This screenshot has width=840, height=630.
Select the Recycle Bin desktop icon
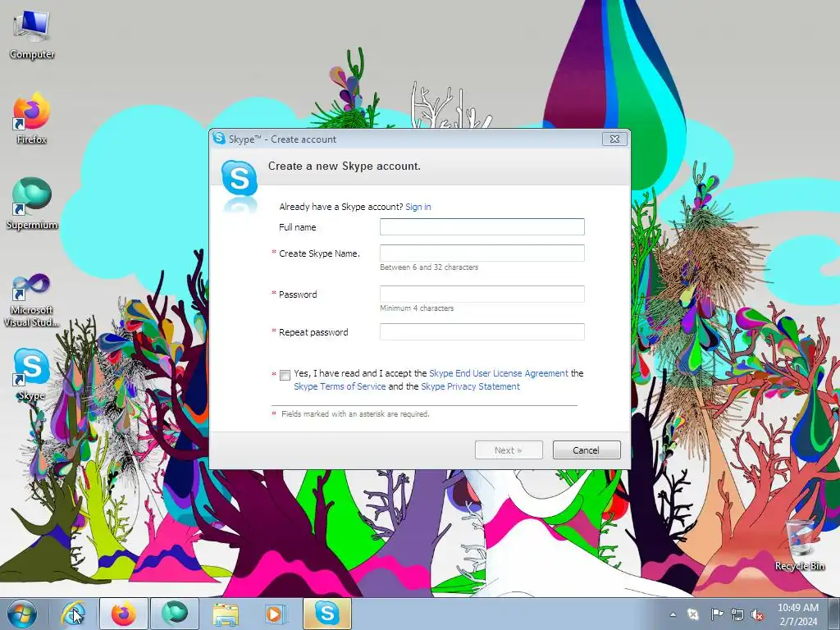click(x=800, y=545)
